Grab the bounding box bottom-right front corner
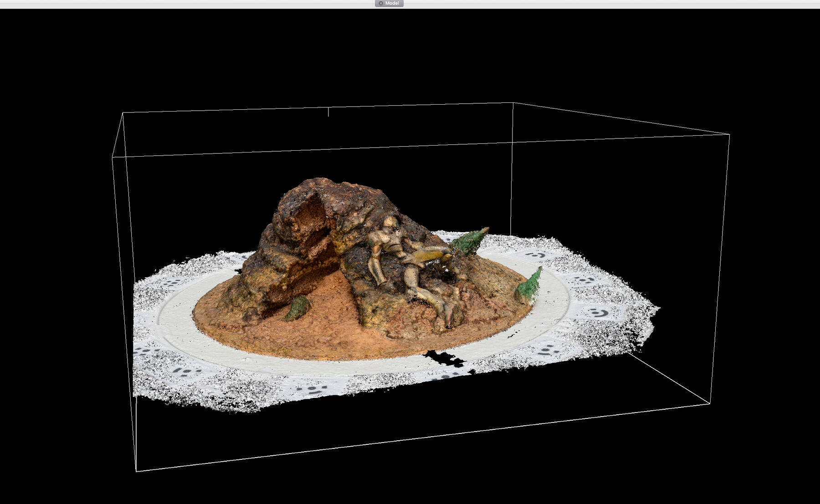The image size is (820, 504). (x=710, y=403)
